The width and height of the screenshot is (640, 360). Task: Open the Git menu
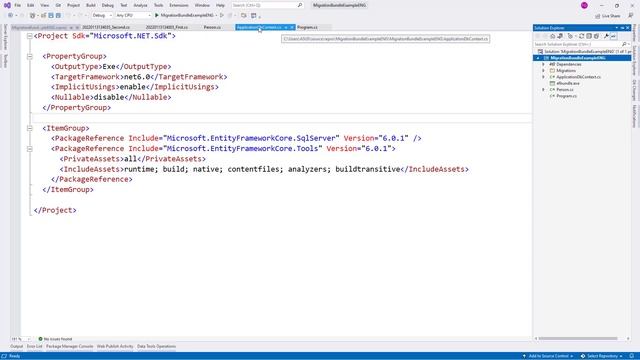point(58,5)
